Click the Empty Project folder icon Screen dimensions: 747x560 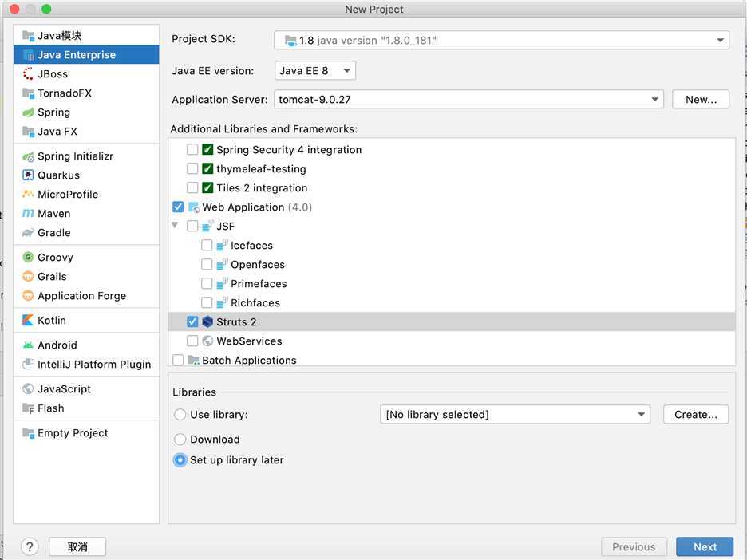point(28,433)
